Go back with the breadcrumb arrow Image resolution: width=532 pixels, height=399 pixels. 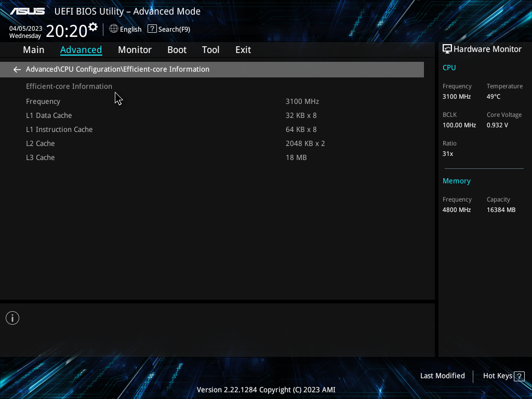tap(17, 69)
